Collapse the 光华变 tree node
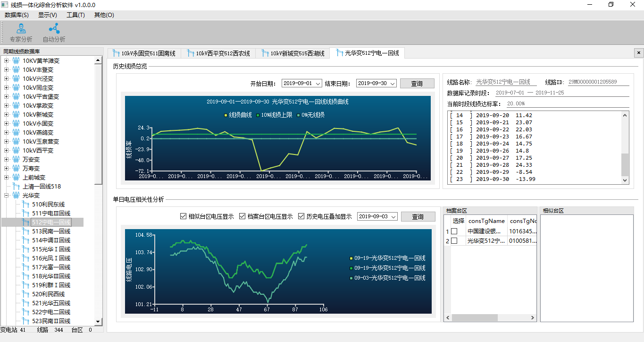The height and width of the screenshot is (342, 644). coord(6,195)
